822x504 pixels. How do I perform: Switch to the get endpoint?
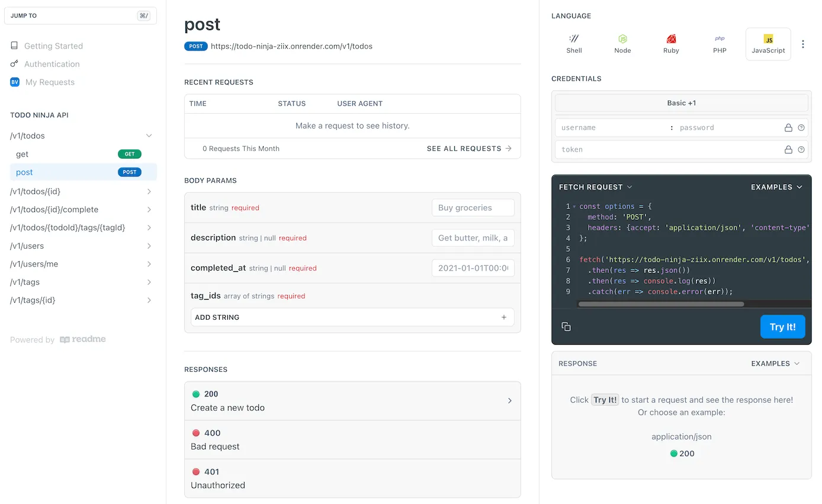(22, 154)
